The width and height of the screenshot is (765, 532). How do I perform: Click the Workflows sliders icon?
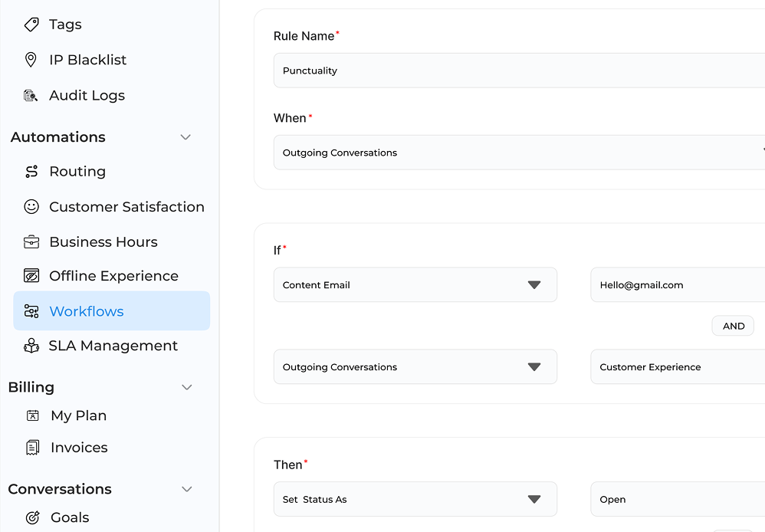(31, 311)
